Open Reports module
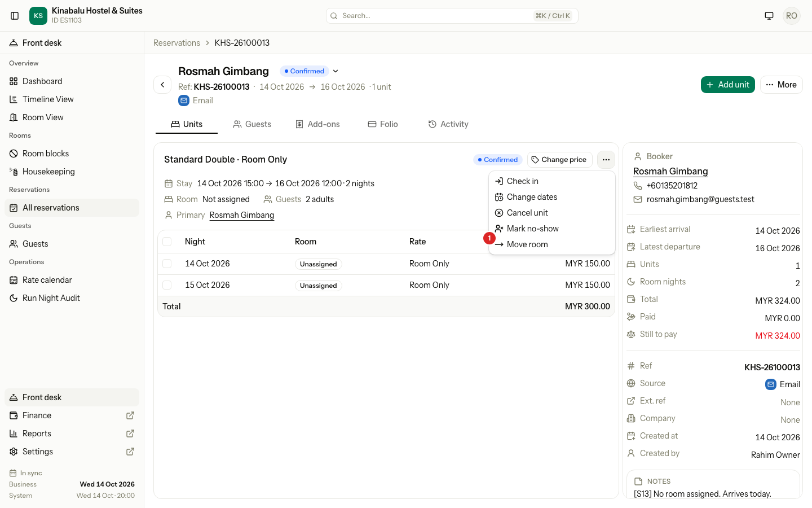 pos(72,433)
